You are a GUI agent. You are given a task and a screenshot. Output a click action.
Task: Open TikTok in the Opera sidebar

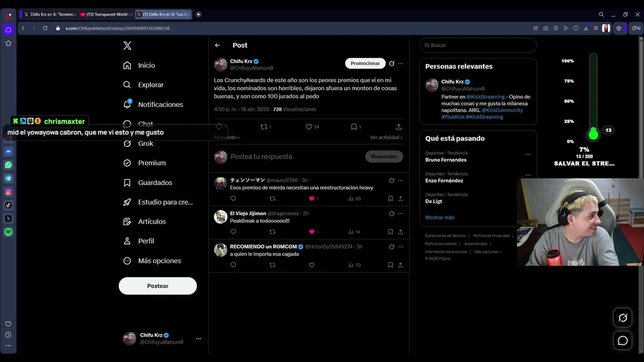9,205
